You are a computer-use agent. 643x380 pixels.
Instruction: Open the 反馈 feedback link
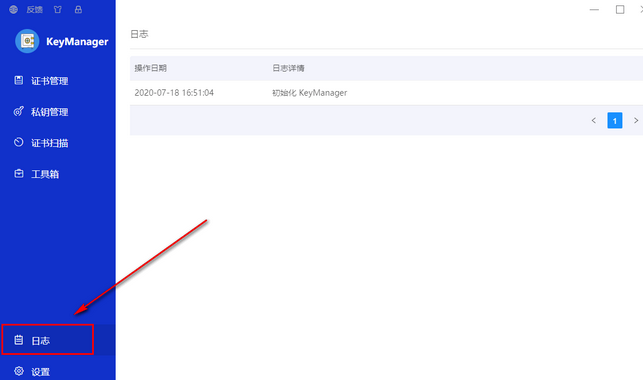(x=35, y=9)
